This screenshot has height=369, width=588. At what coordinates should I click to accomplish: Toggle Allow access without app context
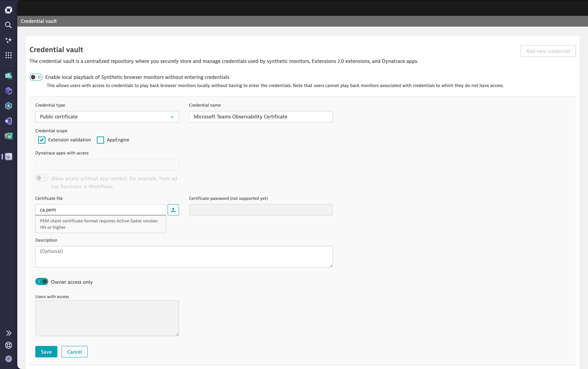click(x=42, y=178)
